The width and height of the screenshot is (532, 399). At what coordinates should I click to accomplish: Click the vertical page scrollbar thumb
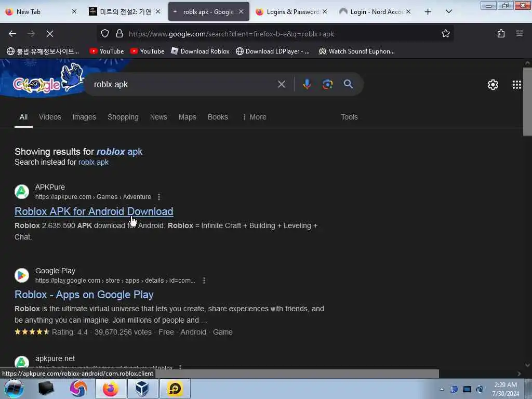[527, 101]
